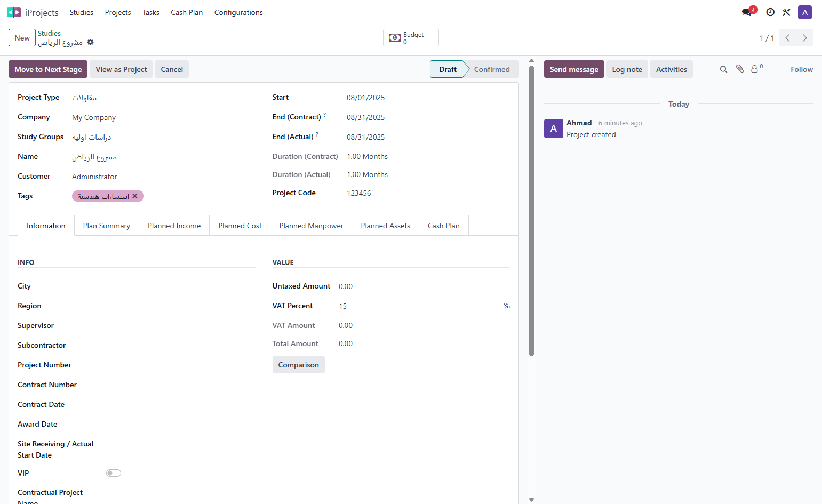Toggle the VIP switch
The image size is (822, 504).
point(114,473)
